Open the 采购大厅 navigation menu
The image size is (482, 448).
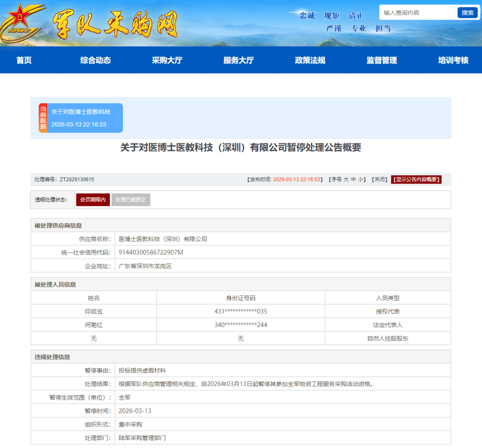(166, 60)
